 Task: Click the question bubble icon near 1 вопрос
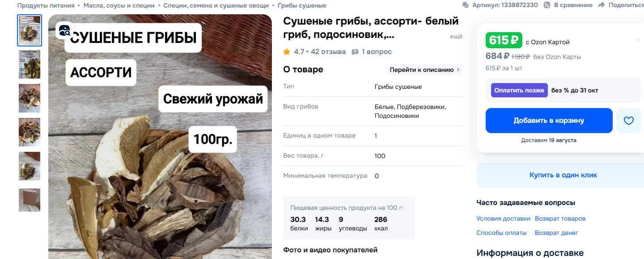[355, 52]
